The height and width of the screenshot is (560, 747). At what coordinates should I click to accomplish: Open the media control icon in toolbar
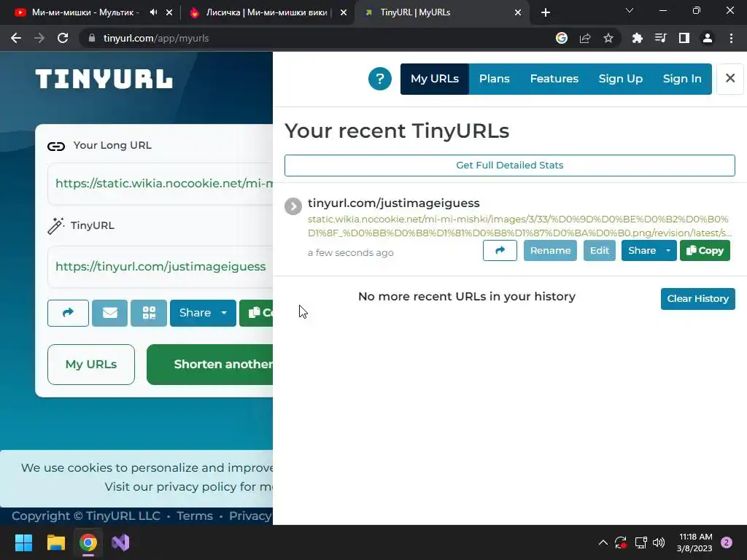pos(660,38)
